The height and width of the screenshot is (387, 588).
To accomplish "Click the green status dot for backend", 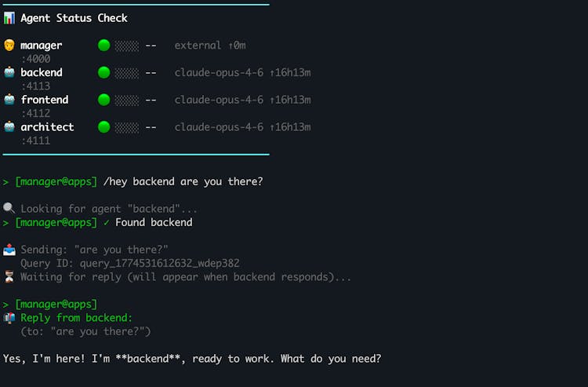I will pos(103,73).
